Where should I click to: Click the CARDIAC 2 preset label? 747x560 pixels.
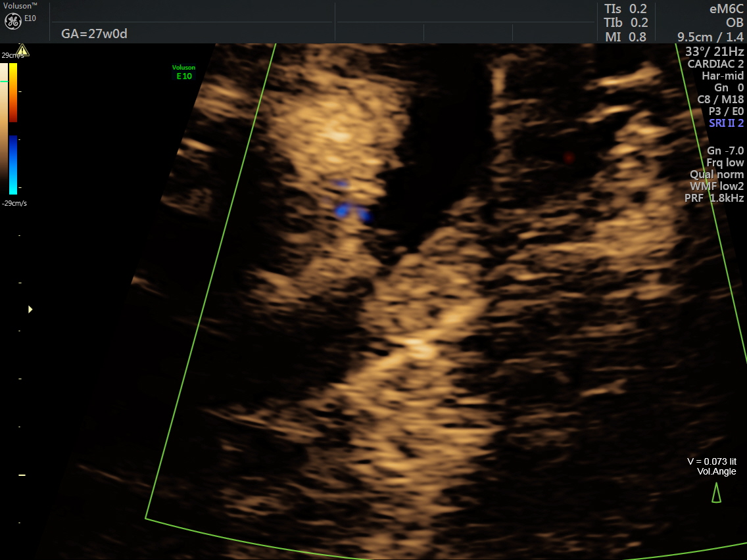tap(715, 64)
